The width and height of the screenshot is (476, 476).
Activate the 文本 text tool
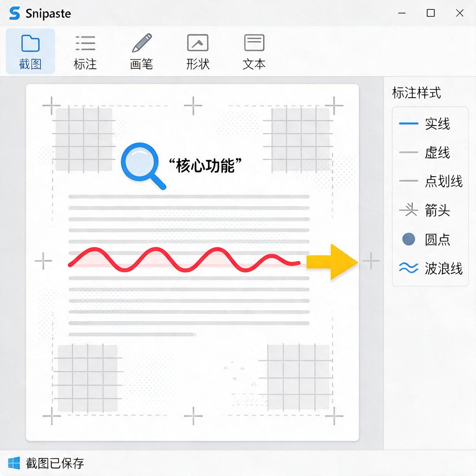(254, 52)
